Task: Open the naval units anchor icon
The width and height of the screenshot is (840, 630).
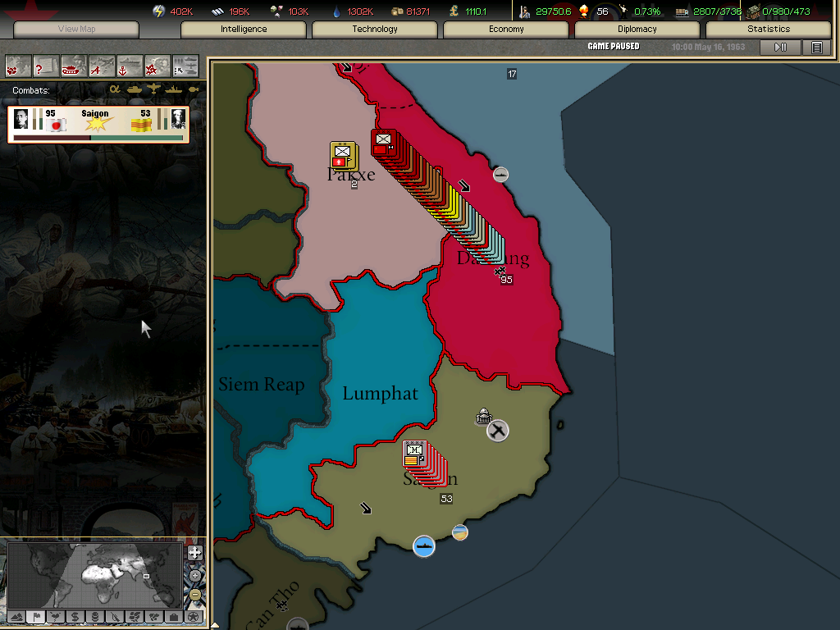Action: (130, 66)
